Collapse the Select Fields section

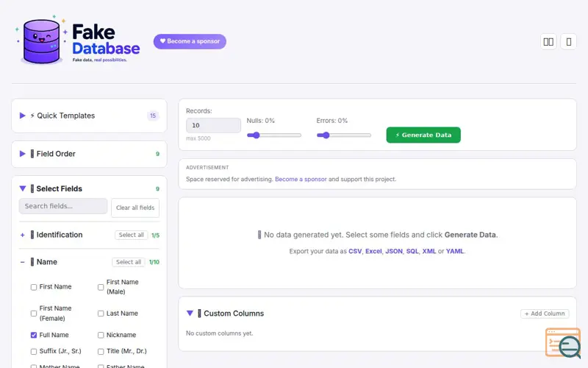coord(23,188)
